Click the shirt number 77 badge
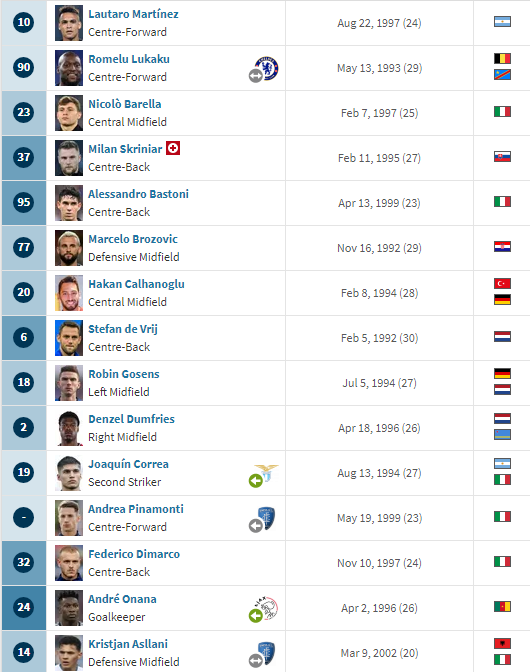Viewport: 530px width, 672px height. (24, 247)
